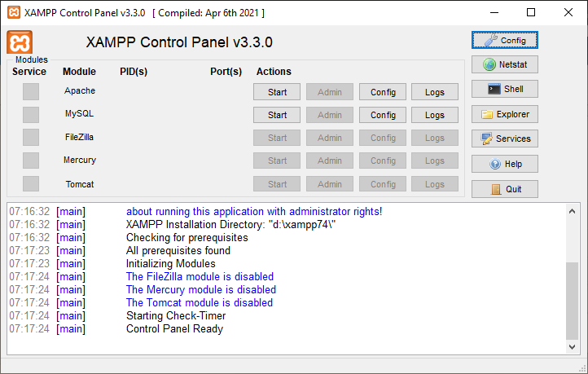Toggle the FileZilla service checkbox
This screenshot has width=588, height=374.
pyautogui.click(x=31, y=137)
